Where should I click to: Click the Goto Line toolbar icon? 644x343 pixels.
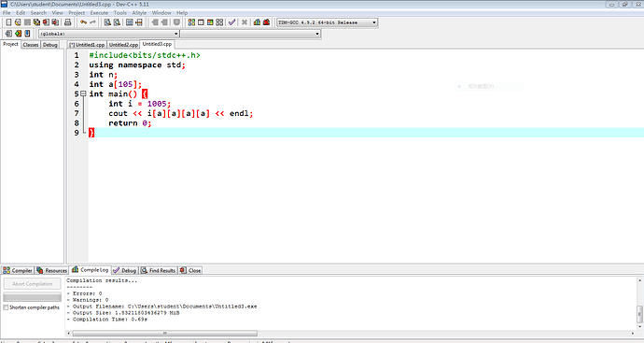click(x=139, y=22)
